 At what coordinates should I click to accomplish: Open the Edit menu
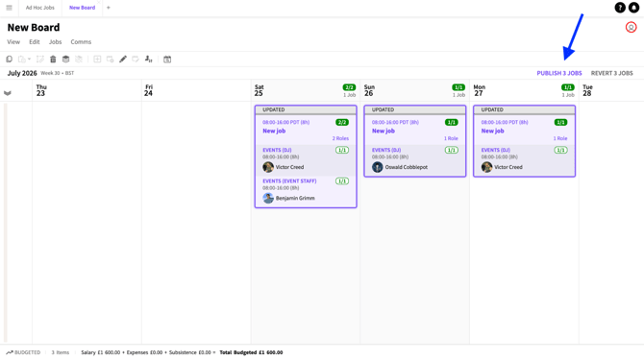(x=34, y=42)
